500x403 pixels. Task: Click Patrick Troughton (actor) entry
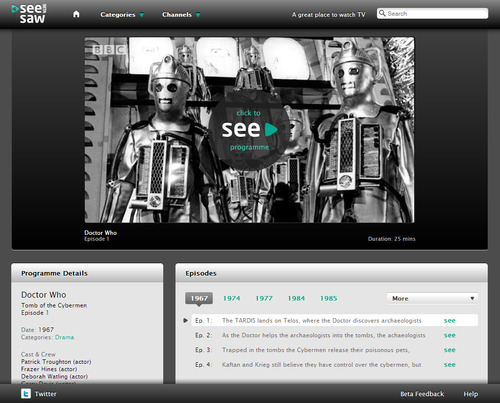tap(56, 362)
